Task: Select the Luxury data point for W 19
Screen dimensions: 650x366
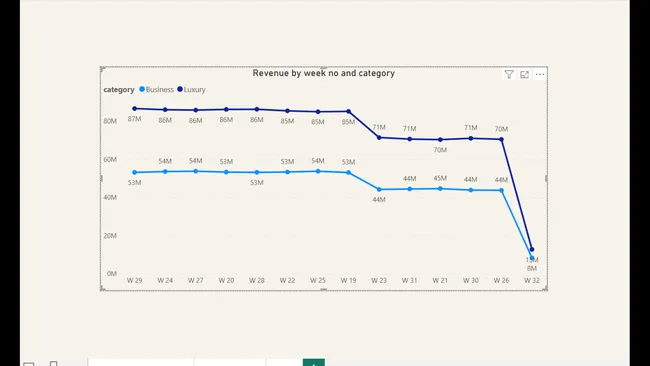Action: pos(349,111)
